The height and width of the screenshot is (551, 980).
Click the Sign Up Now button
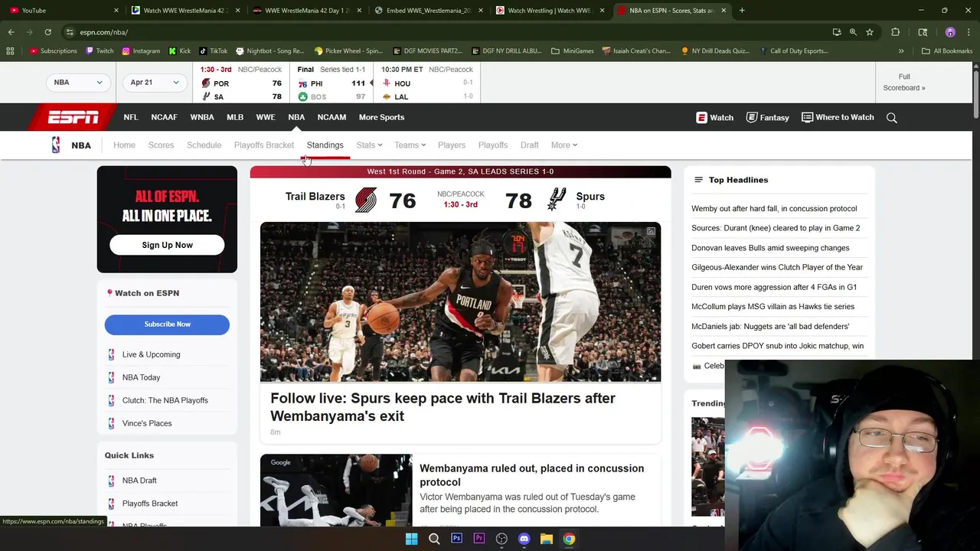tap(167, 245)
